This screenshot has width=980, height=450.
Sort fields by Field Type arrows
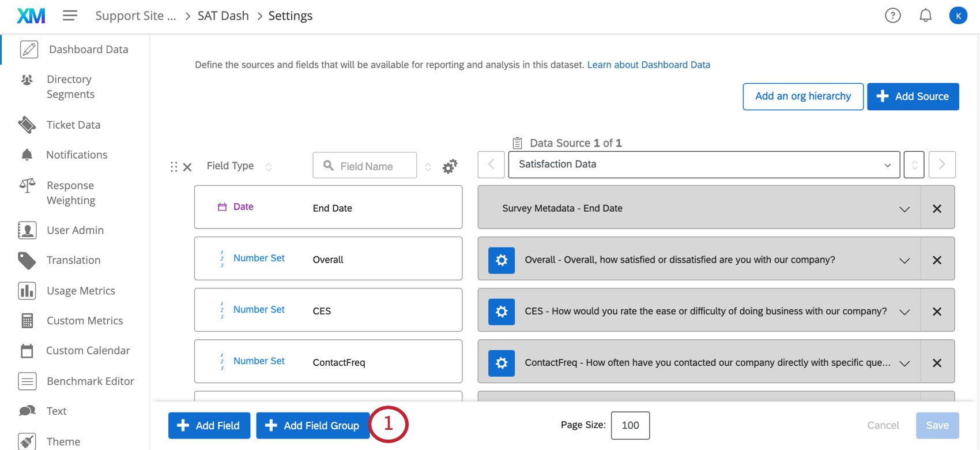(269, 167)
